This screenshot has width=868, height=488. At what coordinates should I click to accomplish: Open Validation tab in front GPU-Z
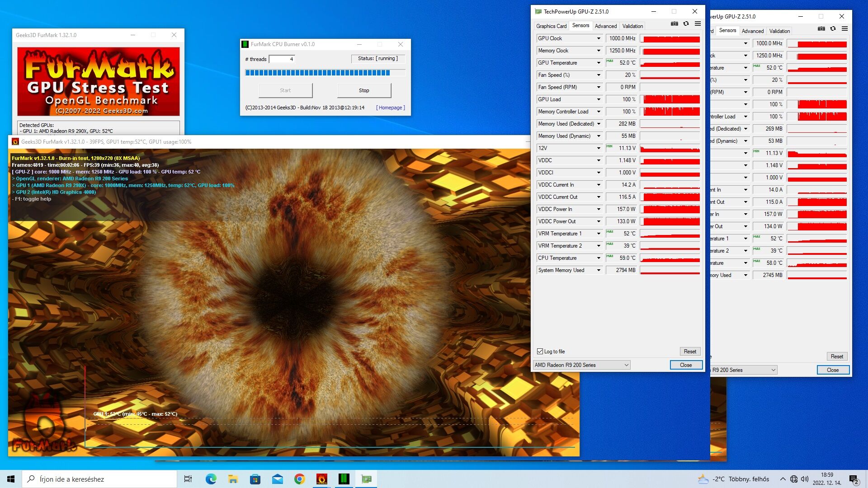tap(632, 26)
